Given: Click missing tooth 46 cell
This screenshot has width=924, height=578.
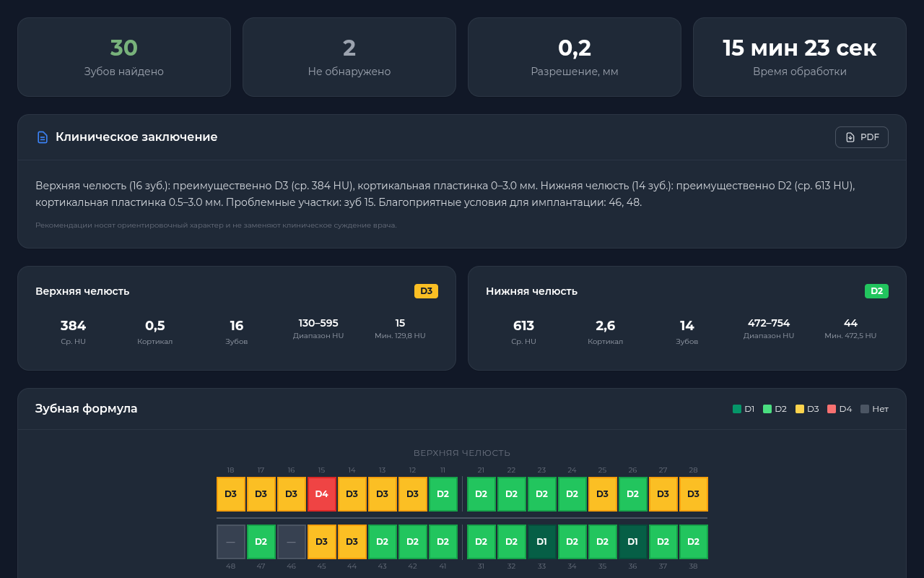Looking at the screenshot, I should click(x=291, y=542).
